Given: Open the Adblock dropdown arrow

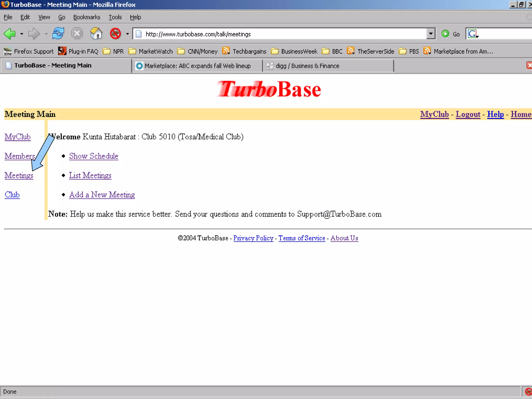Looking at the screenshot, I should click(x=127, y=34).
